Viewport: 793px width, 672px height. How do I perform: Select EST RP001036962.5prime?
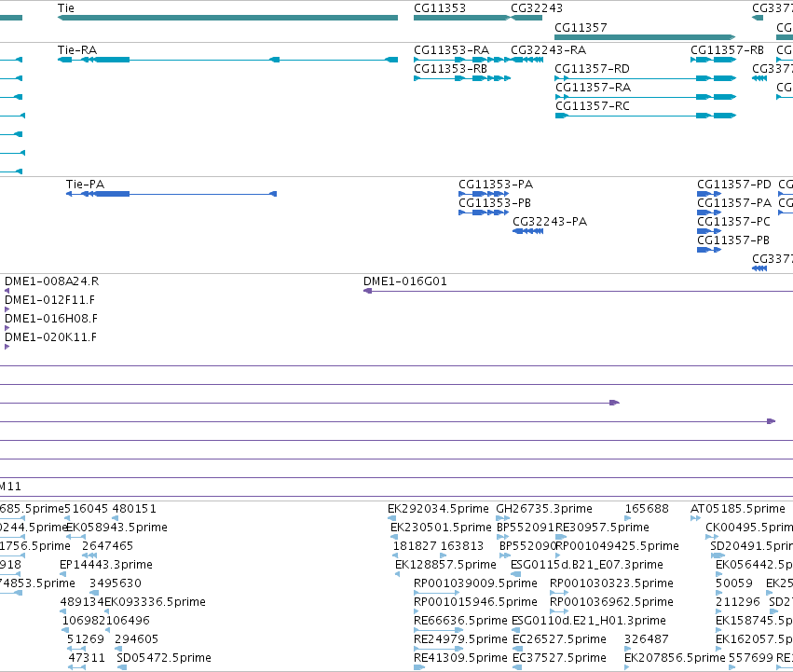[611, 602]
